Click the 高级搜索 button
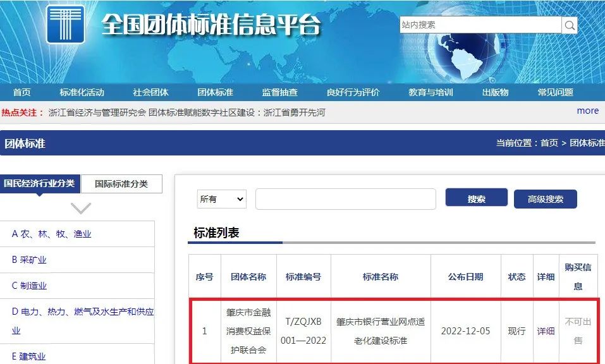The image size is (605, 364). tap(546, 199)
